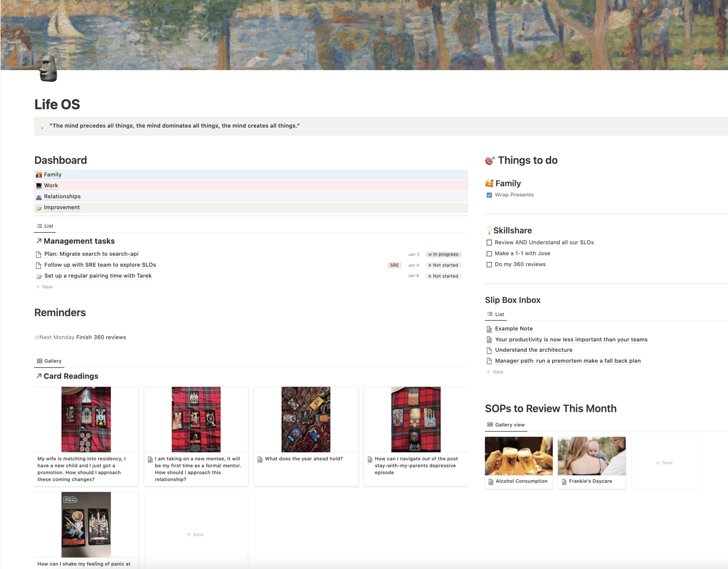Click page icon on Frankie's Daycare card

564,482
